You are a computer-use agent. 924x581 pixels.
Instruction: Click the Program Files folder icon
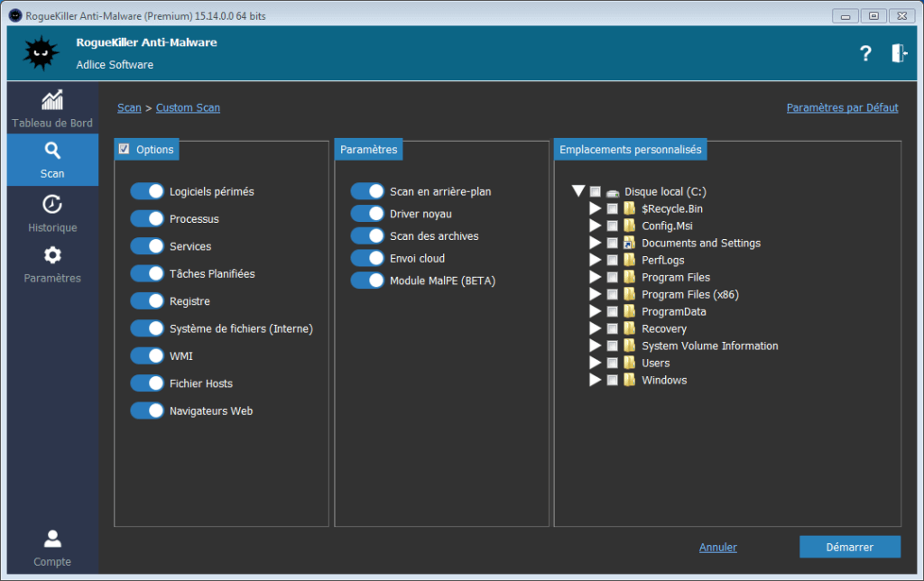(x=630, y=278)
